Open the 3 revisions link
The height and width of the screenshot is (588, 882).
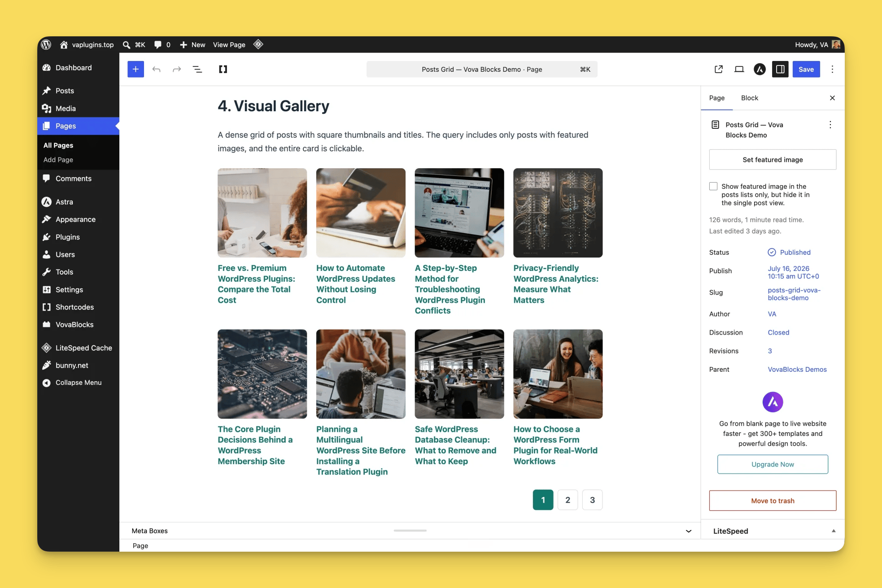tap(770, 351)
